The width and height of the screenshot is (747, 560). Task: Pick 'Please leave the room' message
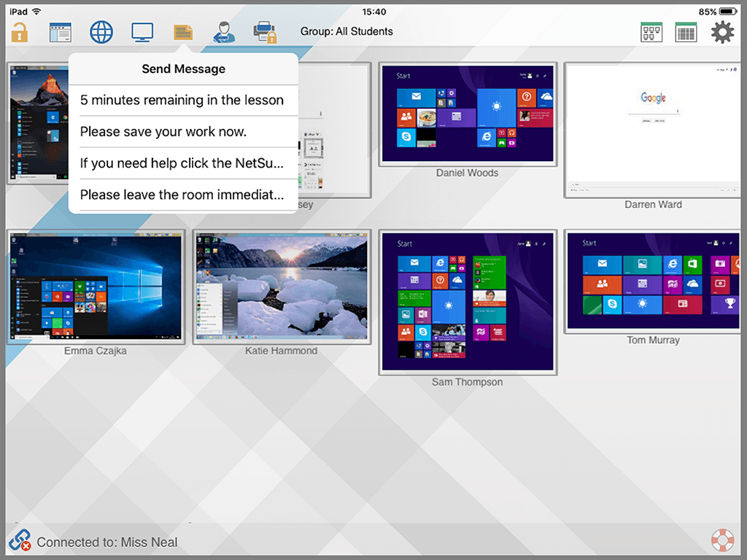(x=182, y=195)
